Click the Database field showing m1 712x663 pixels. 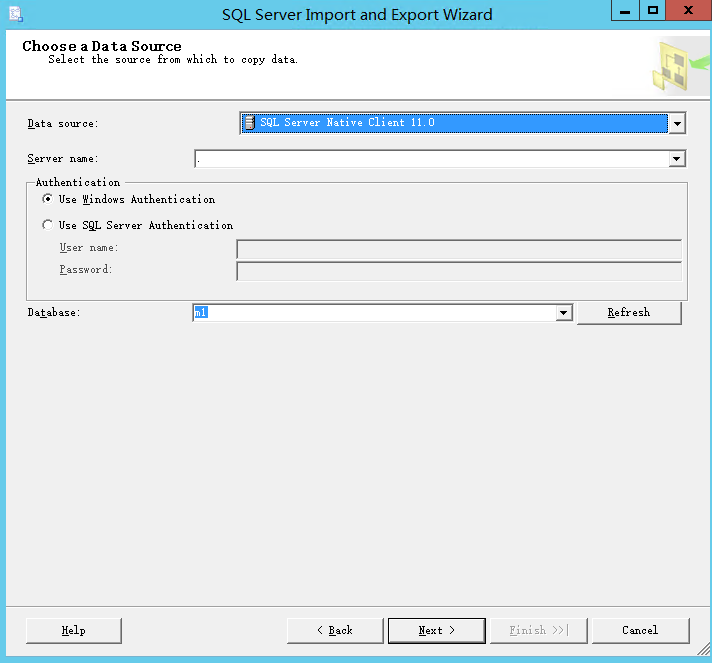[375, 312]
